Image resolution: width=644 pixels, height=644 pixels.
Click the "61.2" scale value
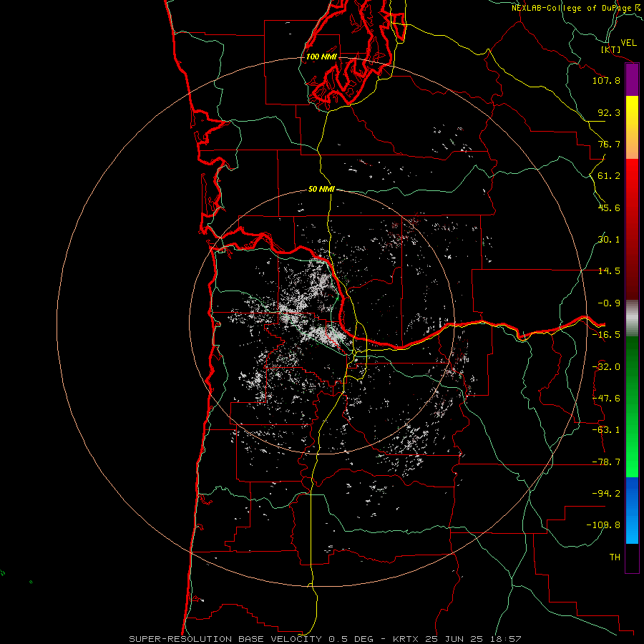pos(609,176)
